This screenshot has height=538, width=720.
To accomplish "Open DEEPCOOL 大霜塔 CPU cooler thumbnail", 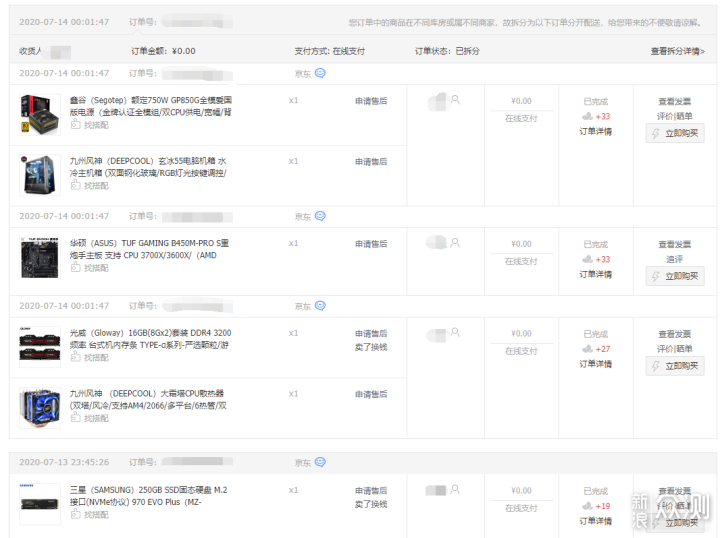I will (x=40, y=408).
